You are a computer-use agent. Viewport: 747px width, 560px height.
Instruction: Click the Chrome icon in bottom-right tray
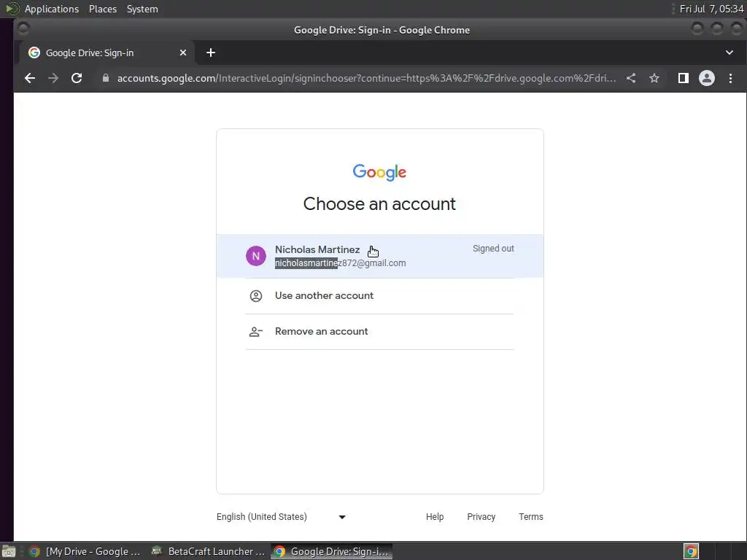[691, 551]
